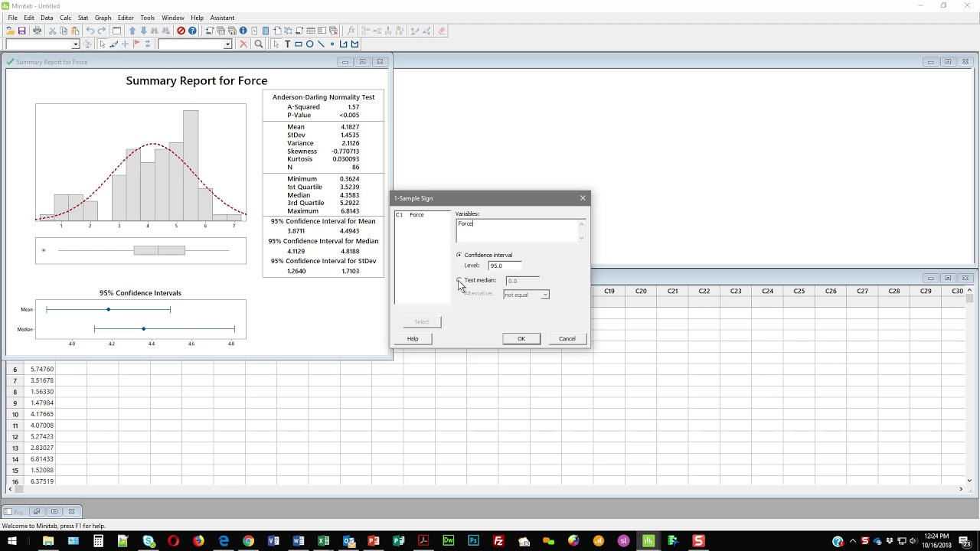
Task: Click the down arrow toolbar icon
Action: tap(143, 31)
